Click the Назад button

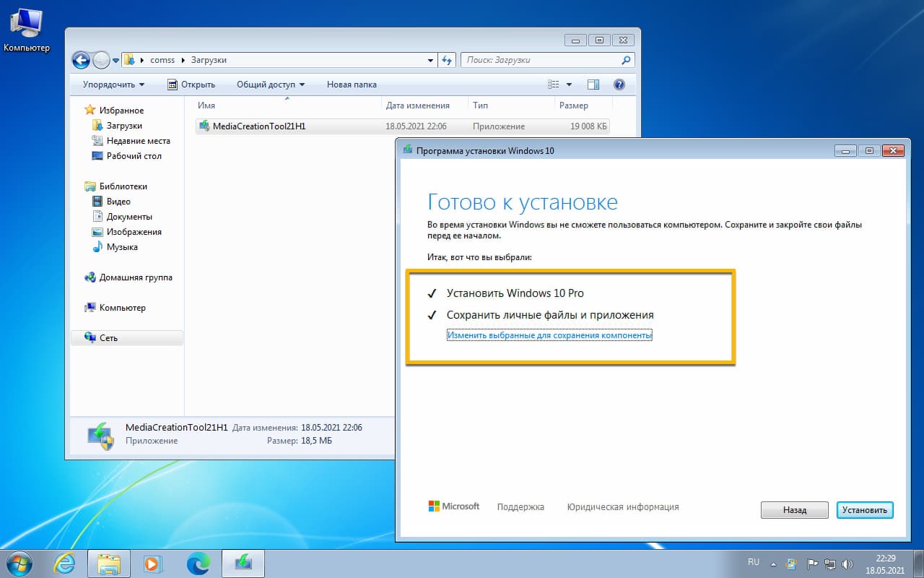(x=794, y=510)
